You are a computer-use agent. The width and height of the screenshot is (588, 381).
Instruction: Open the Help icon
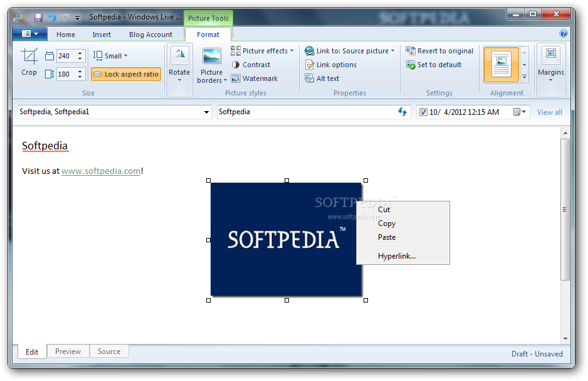point(564,33)
